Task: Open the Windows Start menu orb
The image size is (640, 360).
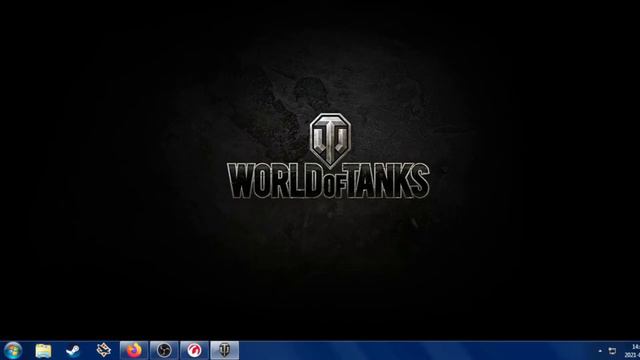Action: pos(13,351)
